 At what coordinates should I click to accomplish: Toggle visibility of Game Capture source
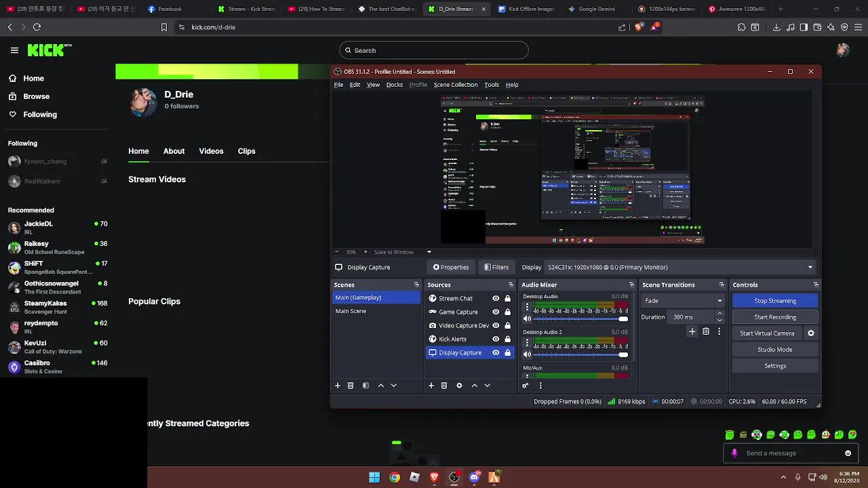click(x=496, y=312)
